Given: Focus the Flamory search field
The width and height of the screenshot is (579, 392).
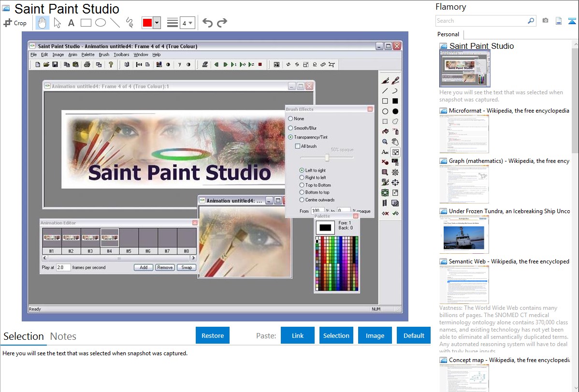Looking at the screenshot, I should 481,21.
